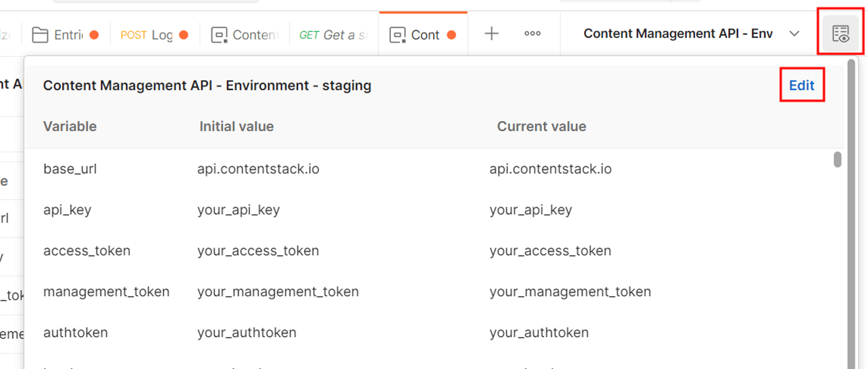This screenshot has width=868, height=369.
Task: Select the access_token variable name
Action: pyautogui.click(x=87, y=251)
